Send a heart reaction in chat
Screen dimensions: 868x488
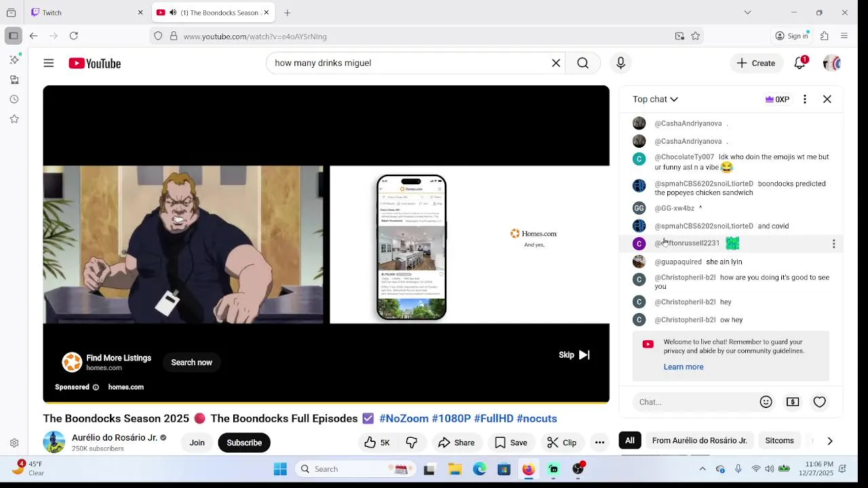820,402
